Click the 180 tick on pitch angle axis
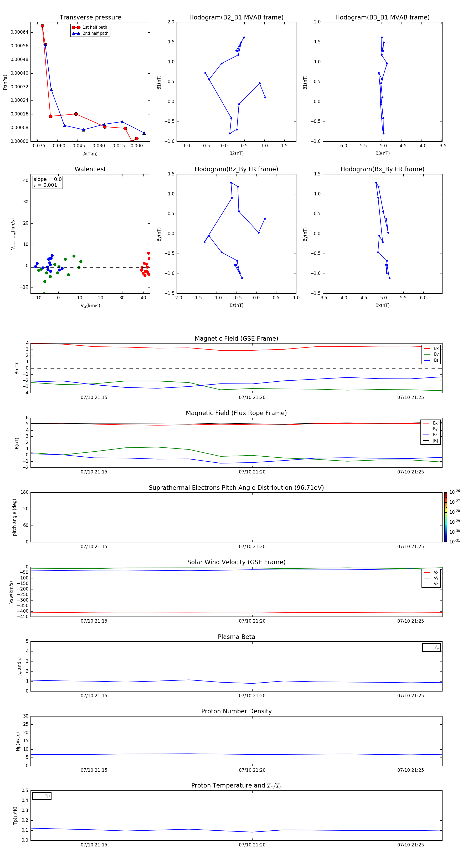 point(25,492)
